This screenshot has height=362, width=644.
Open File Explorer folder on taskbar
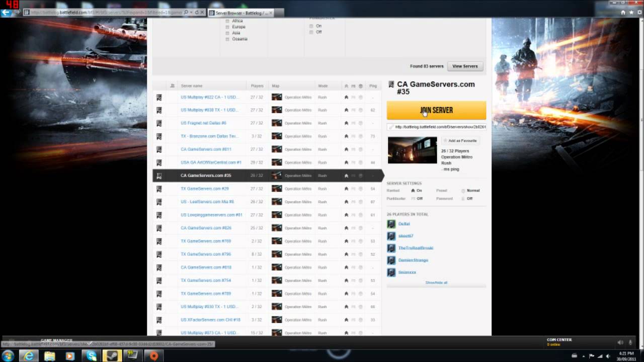(49, 356)
